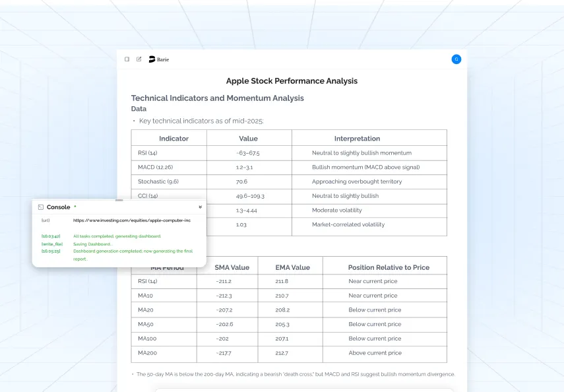The image size is (564, 392).
Task: Click the Console terminal icon
Action: pos(41,207)
